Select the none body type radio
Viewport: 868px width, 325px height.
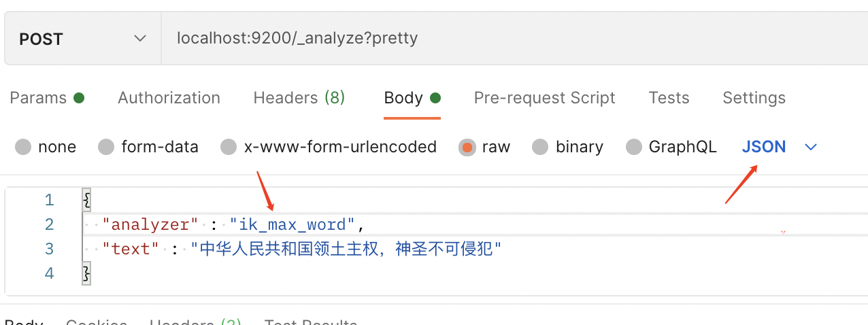pos(24,147)
